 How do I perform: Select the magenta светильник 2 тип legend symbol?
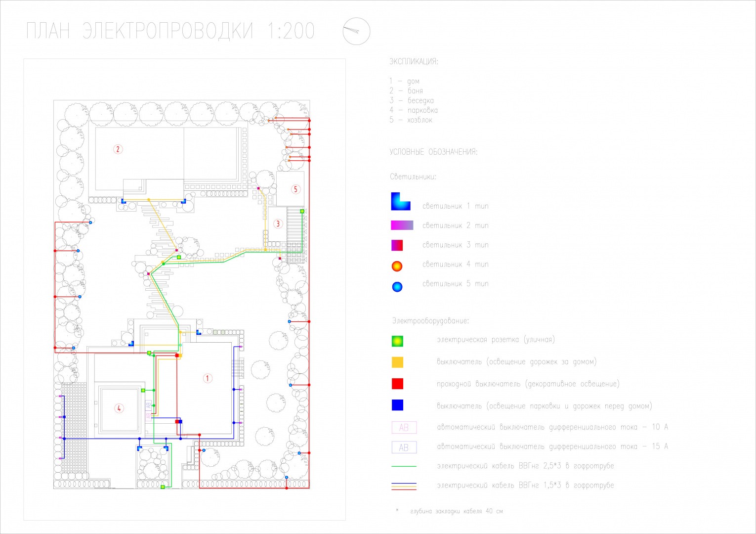402,225
